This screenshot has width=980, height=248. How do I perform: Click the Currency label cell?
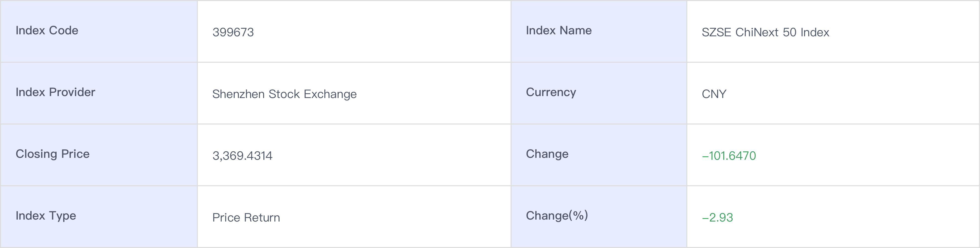[x=551, y=92]
